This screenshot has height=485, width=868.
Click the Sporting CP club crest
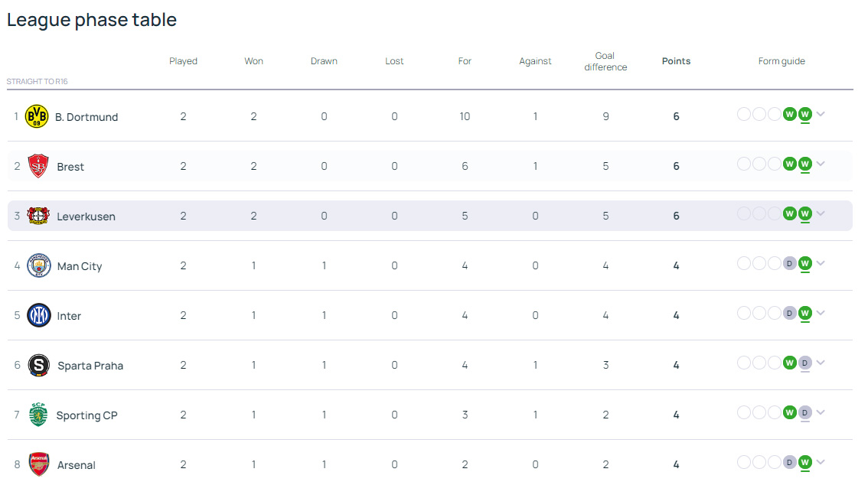point(38,415)
